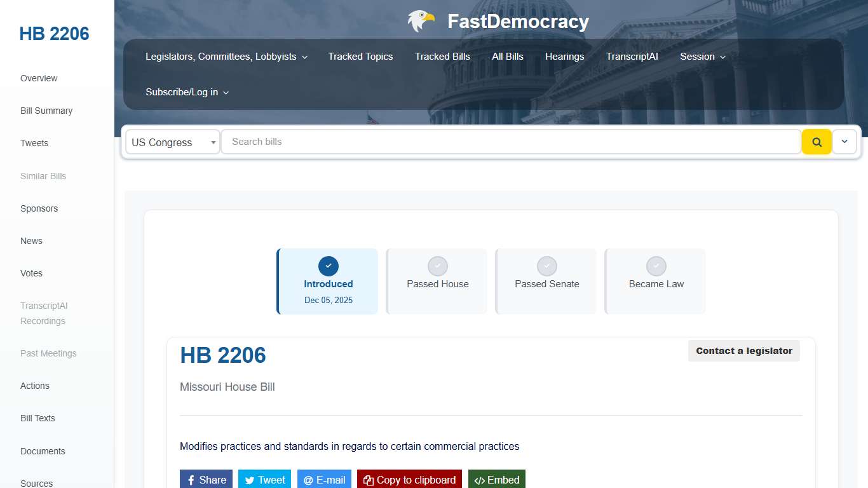Click the Contact a legislator button

[743, 351]
